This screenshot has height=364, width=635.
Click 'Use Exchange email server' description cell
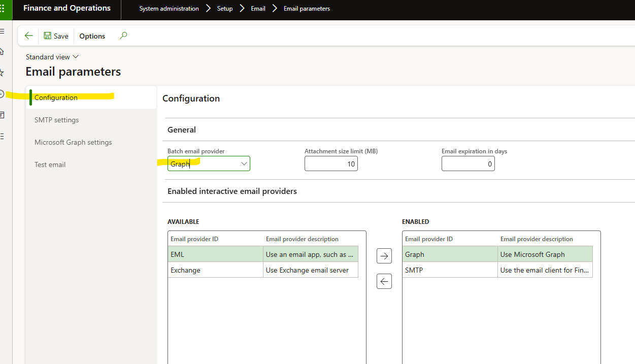pyautogui.click(x=311, y=270)
